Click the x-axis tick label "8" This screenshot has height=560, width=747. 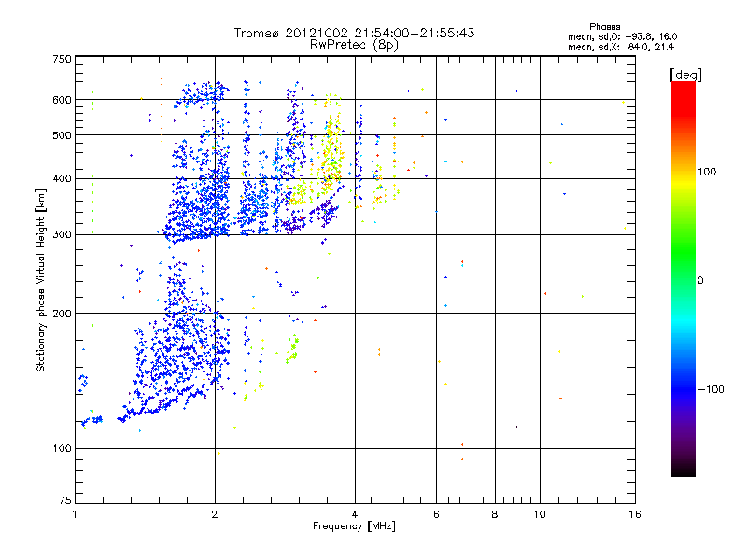tap(495, 514)
